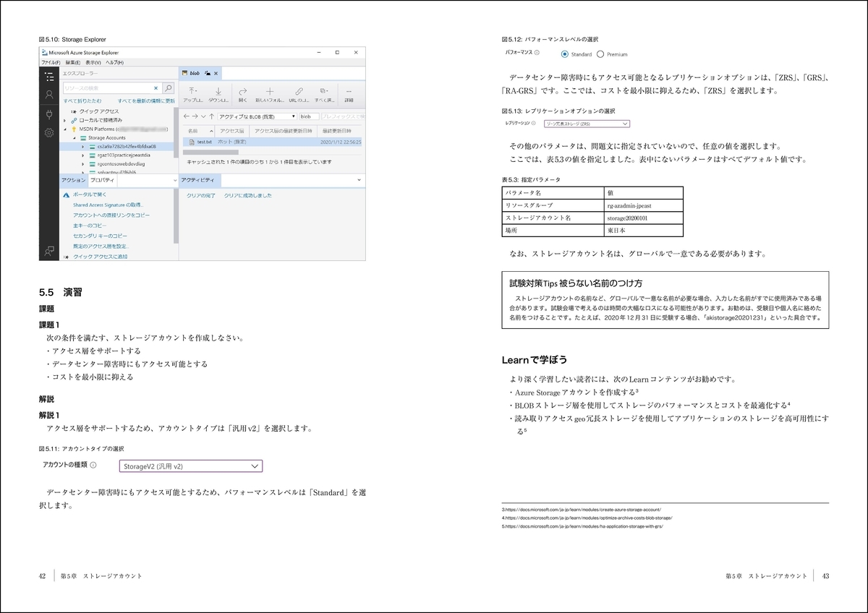
Task: Close the blob tab
Action: click(x=216, y=74)
